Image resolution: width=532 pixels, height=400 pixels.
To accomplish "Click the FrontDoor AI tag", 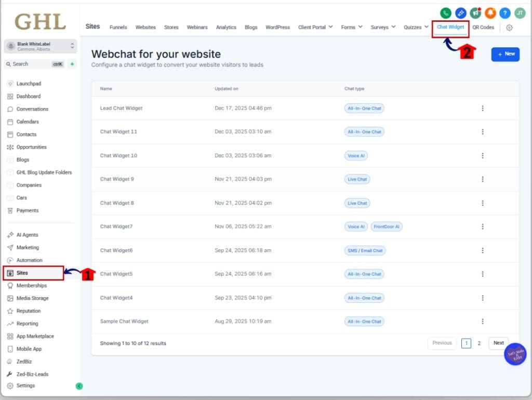I will tap(387, 226).
